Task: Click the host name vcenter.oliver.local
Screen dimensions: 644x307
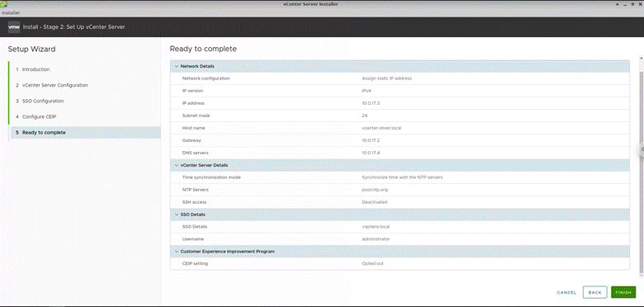Action: click(x=381, y=128)
